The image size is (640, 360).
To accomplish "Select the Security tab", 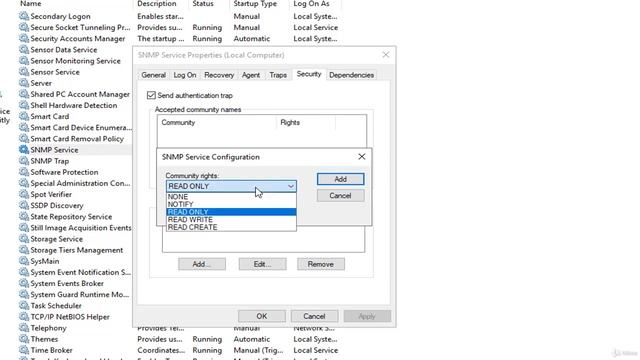I will [309, 74].
